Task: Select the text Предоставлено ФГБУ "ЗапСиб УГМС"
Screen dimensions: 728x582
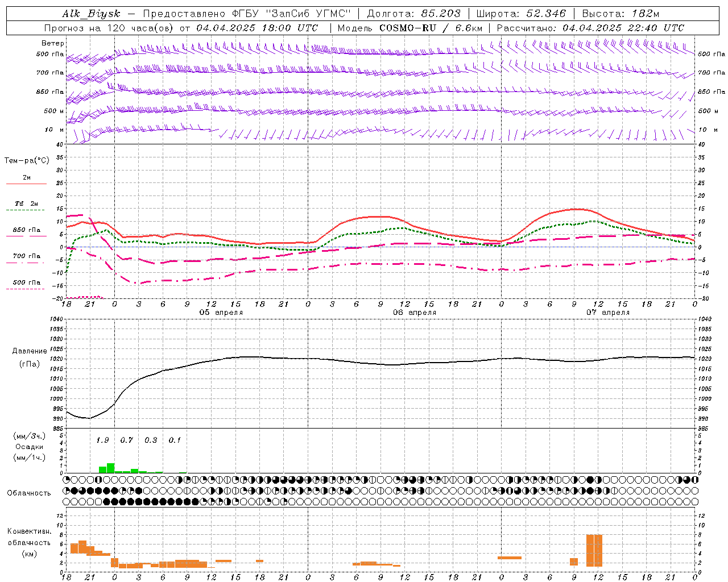Action: (x=247, y=14)
